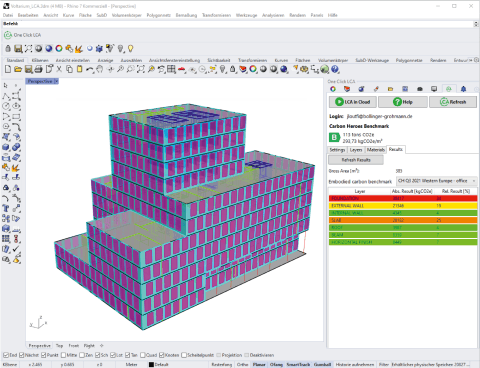Viewport: 480px width, 368px height.
Task: Click the Undo arrow icon
Action: 90,69
